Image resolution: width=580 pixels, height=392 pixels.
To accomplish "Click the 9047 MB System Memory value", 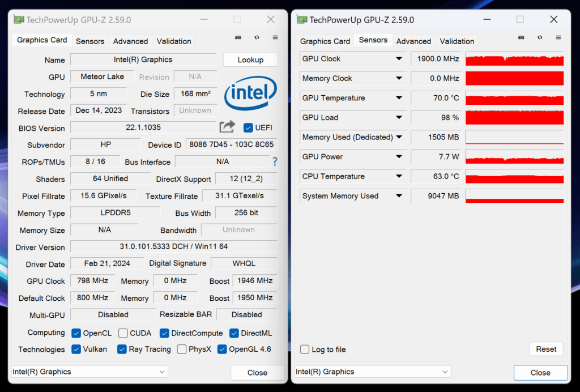I will coord(437,196).
